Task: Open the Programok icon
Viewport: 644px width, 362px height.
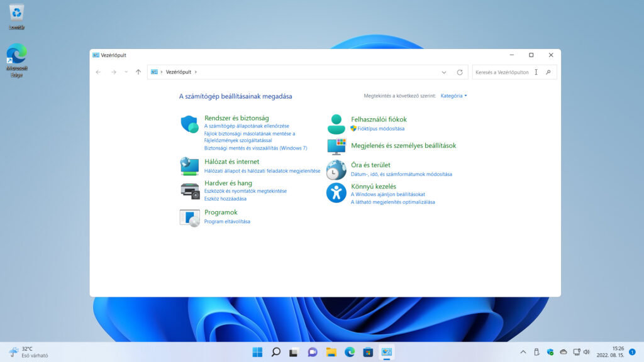Action: point(190,218)
